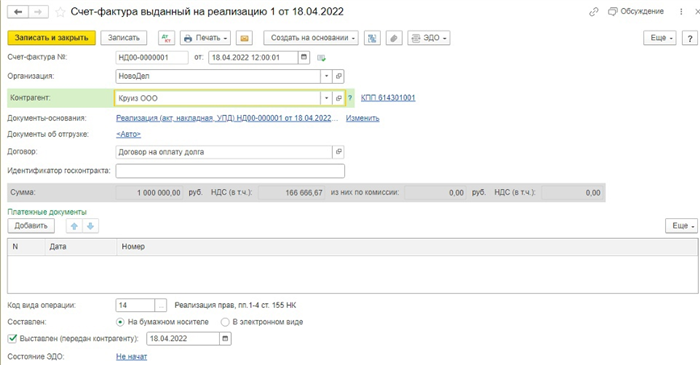Click green question mark next to Контрагент
The height and width of the screenshot is (365, 700).
[x=350, y=98]
